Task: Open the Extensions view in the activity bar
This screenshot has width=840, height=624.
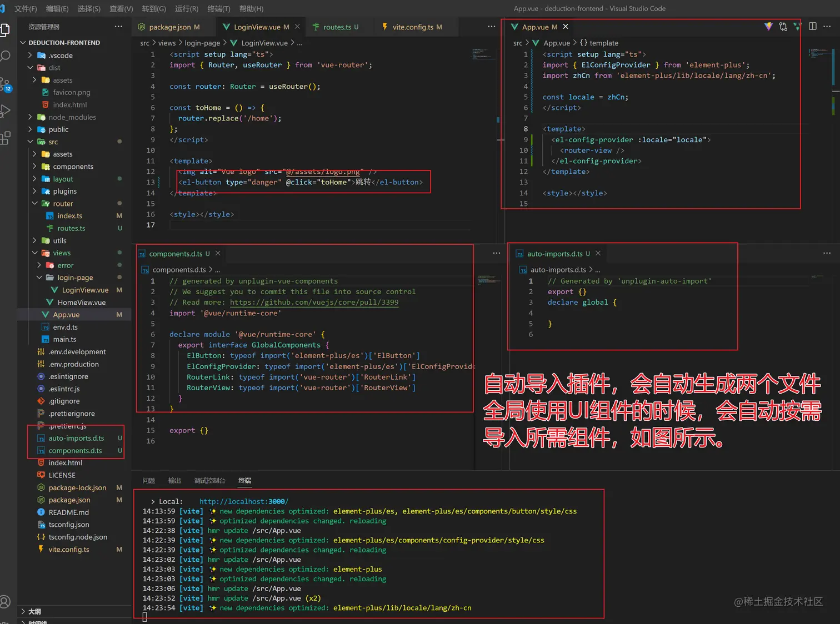Action: (4, 138)
